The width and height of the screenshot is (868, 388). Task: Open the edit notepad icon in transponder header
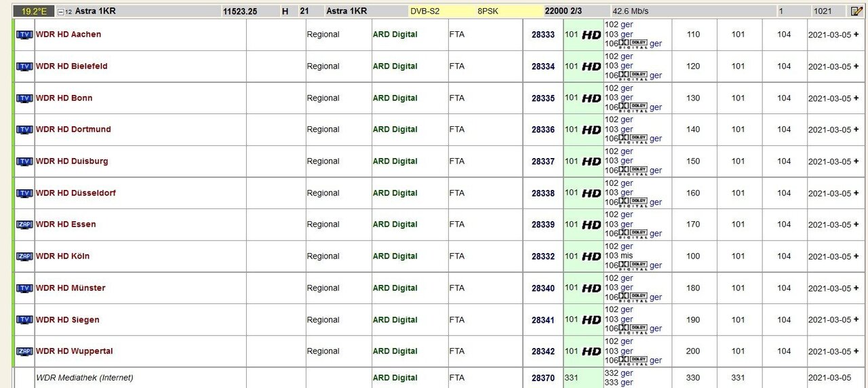pos(857,12)
